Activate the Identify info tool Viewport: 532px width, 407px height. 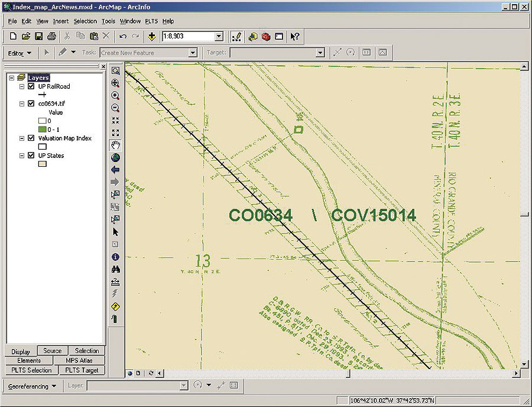point(115,257)
